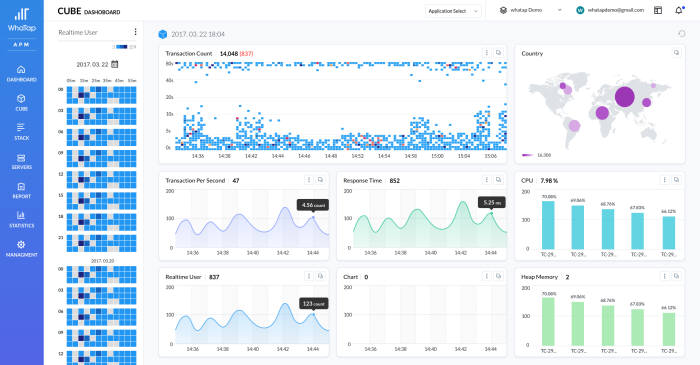
Task: Click the WhaTap logo
Action: (x=21, y=20)
